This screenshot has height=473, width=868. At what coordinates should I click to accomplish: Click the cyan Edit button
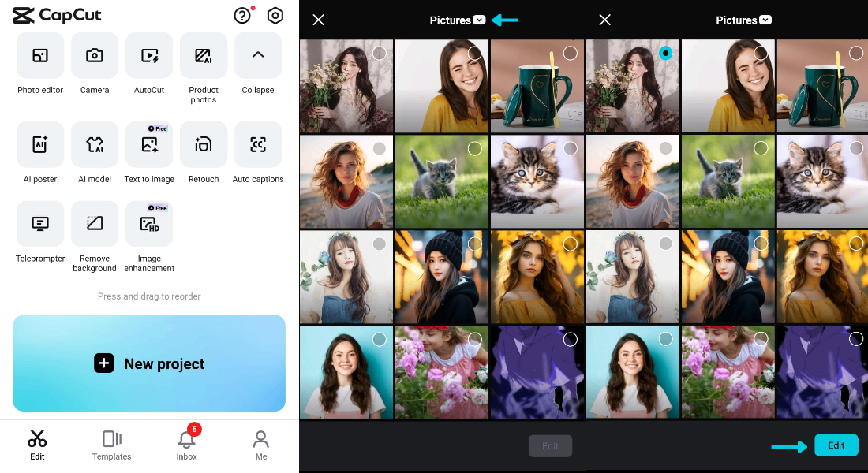coord(836,445)
